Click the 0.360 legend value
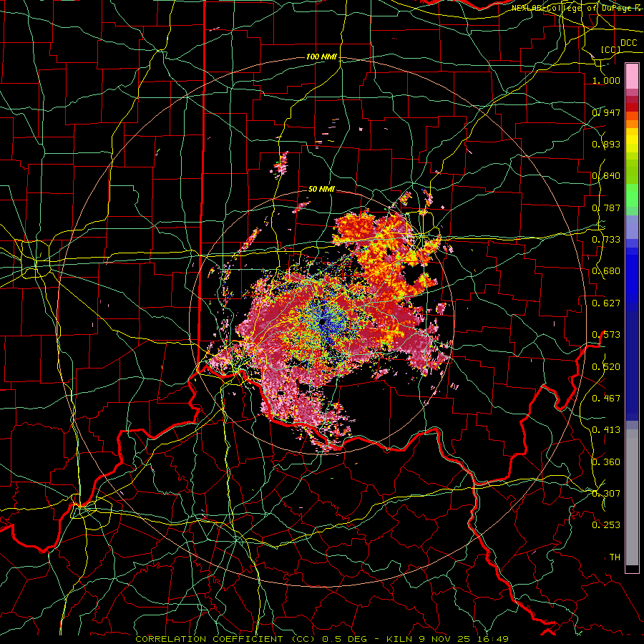The height and width of the screenshot is (644, 644). click(606, 462)
